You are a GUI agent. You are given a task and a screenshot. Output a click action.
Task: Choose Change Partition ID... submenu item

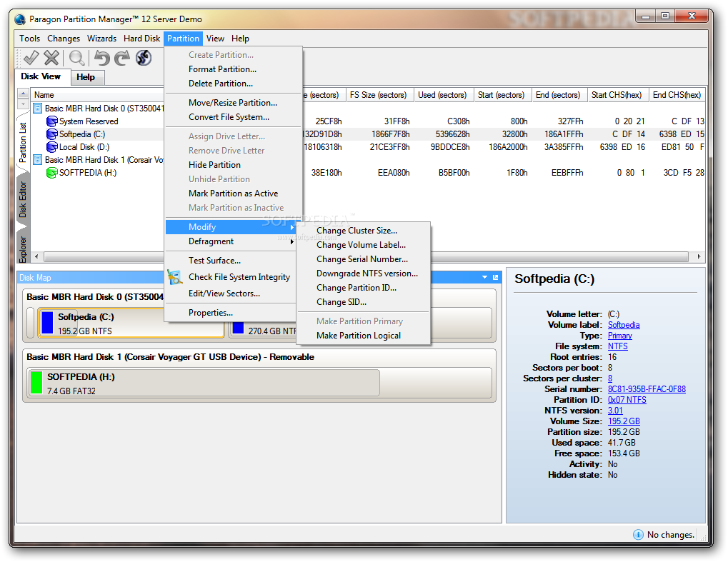[x=364, y=288]
